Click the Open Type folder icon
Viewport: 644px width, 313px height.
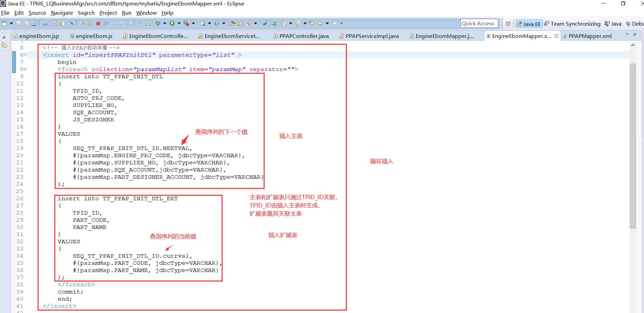(x=233, y=23)
